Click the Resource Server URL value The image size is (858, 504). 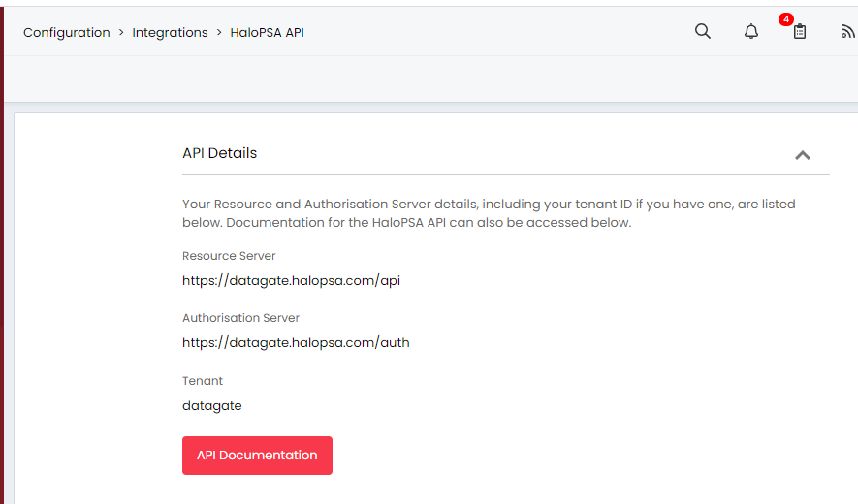(291, 281)
